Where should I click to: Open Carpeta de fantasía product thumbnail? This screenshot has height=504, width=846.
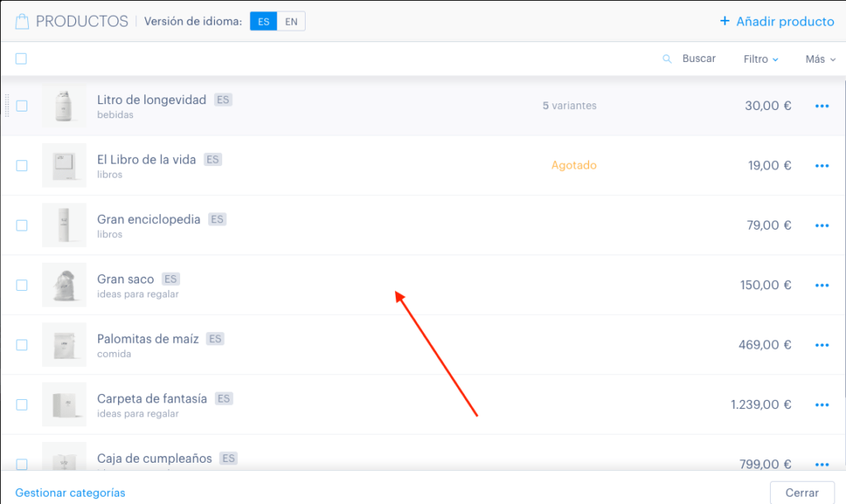coord(64,405)
